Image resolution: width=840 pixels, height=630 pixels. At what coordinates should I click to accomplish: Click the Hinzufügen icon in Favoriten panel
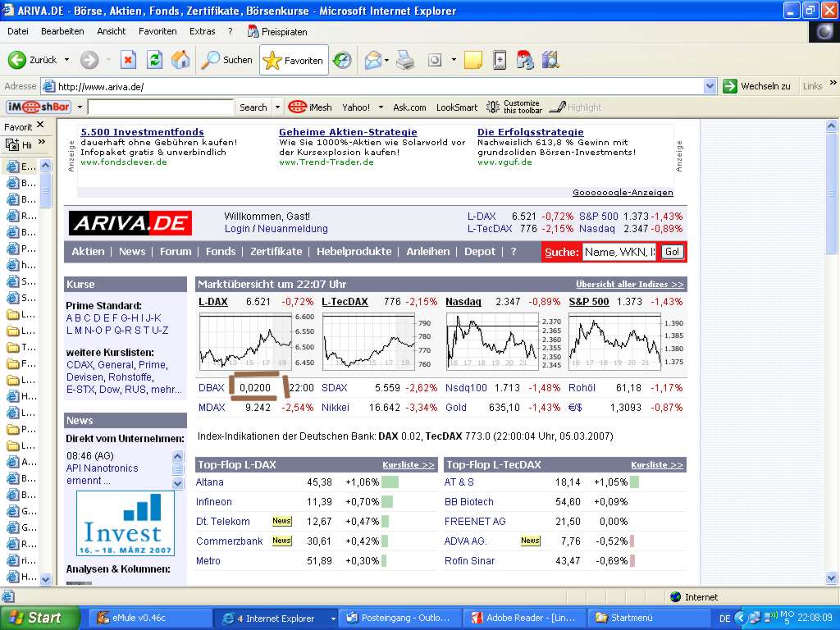[x=11, y=144]
